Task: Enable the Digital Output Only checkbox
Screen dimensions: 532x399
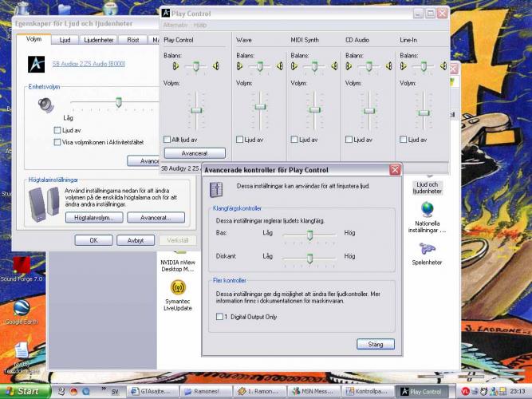Action: pos(220,317)
